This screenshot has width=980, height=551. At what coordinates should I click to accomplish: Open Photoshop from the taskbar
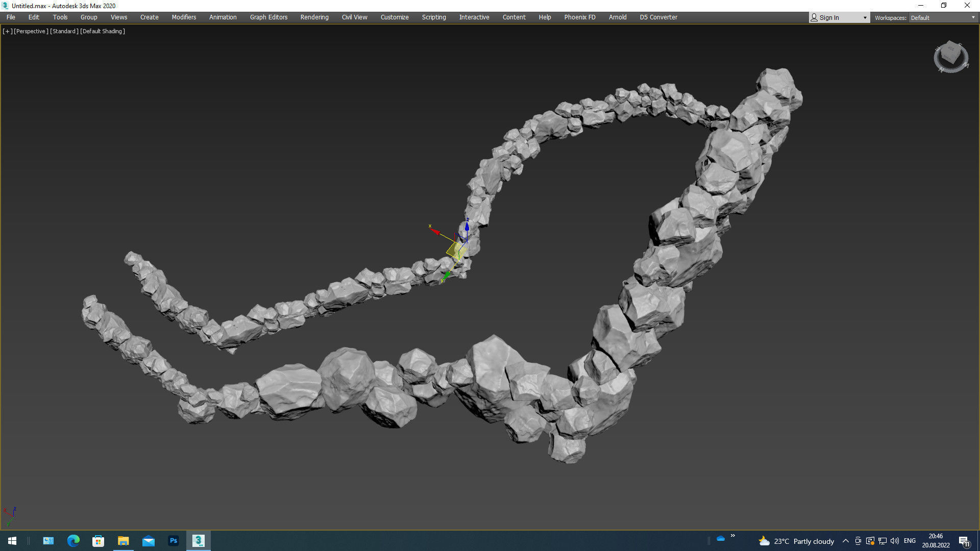[x=174, y=540]
